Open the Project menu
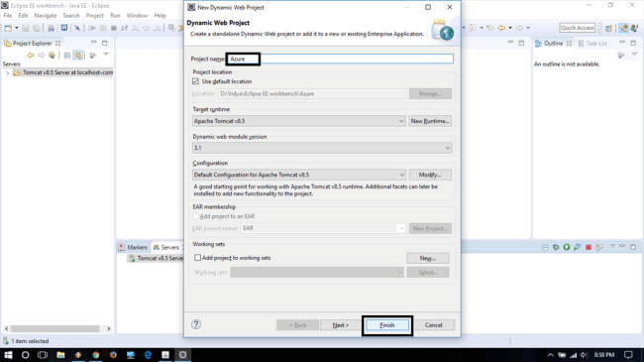 tap(94, 16)
